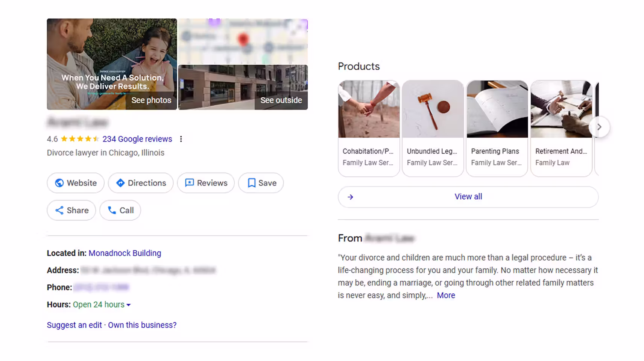The width and height of the screenshot is (644, 361).
Task: Click the Products heading
Action: pyautogui.click(x=359, y=66)
